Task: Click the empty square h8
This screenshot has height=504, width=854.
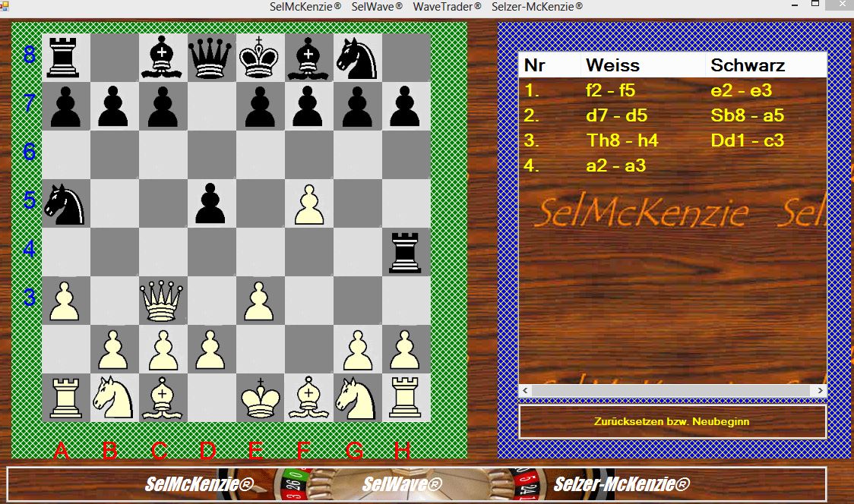Action: pyautogui.click(x=406, y=58)
